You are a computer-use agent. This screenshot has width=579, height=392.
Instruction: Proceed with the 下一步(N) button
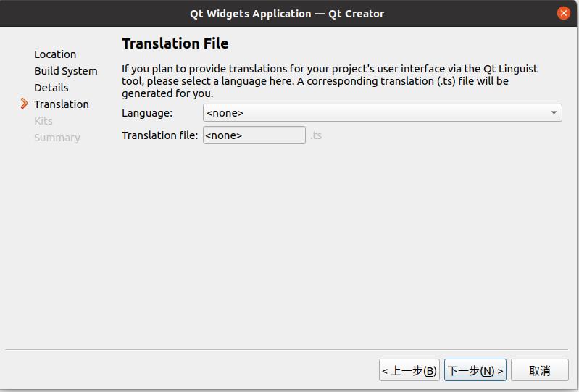(475, 370)
